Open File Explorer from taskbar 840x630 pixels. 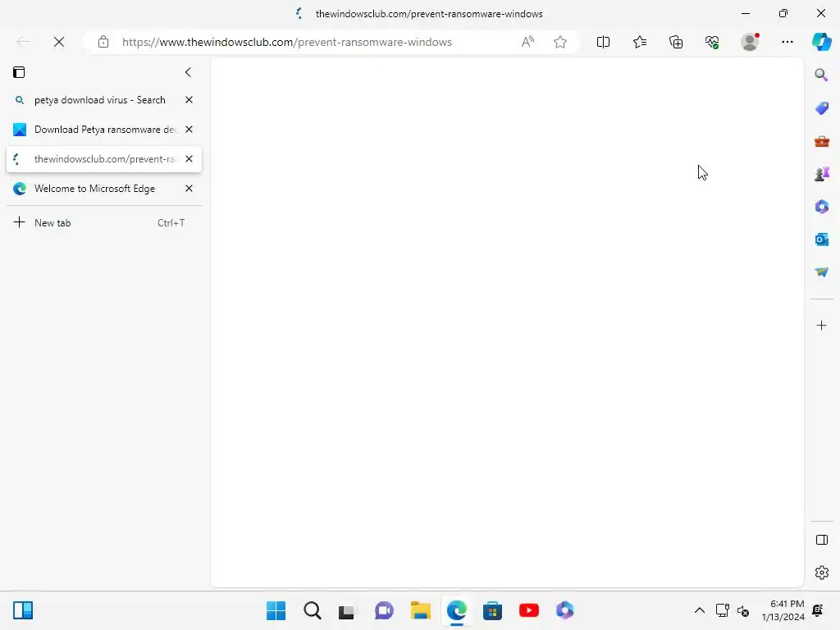421,610
